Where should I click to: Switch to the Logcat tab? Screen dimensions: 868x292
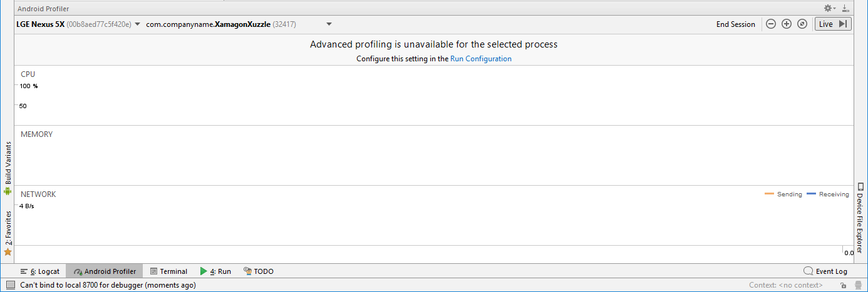click(40, 271)
